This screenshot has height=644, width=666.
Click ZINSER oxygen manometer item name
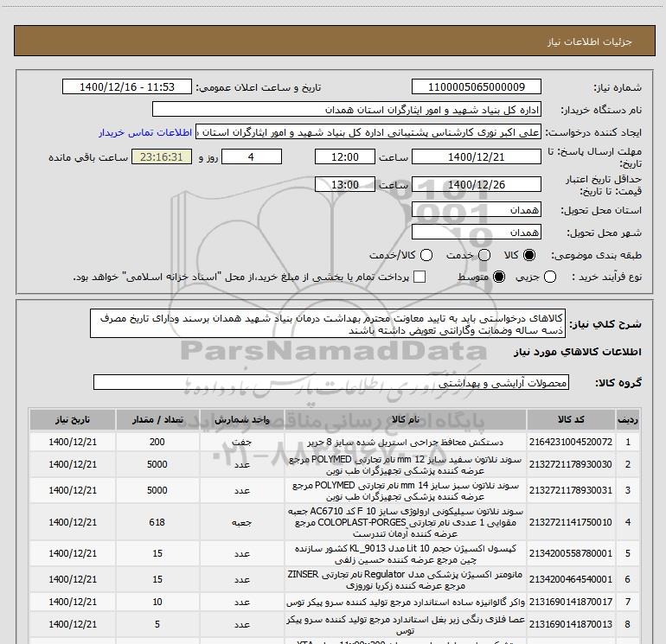(405, 579)
